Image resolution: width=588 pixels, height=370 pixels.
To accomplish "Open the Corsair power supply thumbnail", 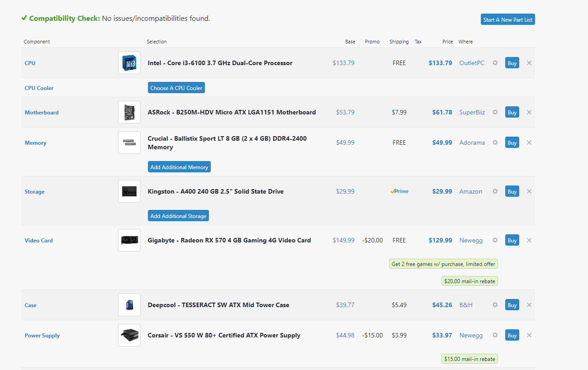I will 129,335.
